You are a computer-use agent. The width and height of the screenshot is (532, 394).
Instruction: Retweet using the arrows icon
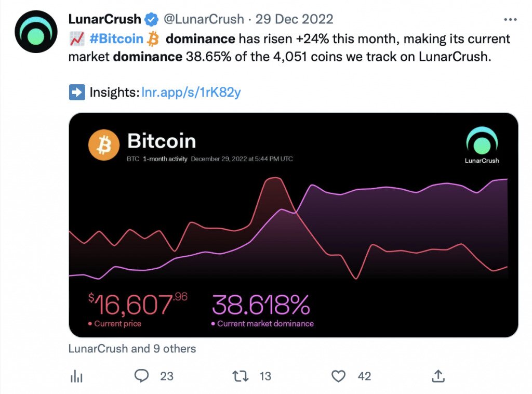241,376
